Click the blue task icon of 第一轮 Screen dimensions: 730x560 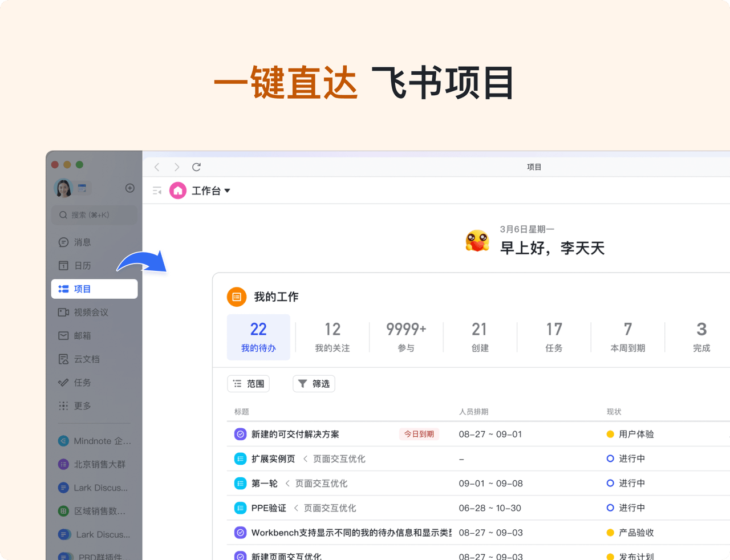[x=241, y=484]
